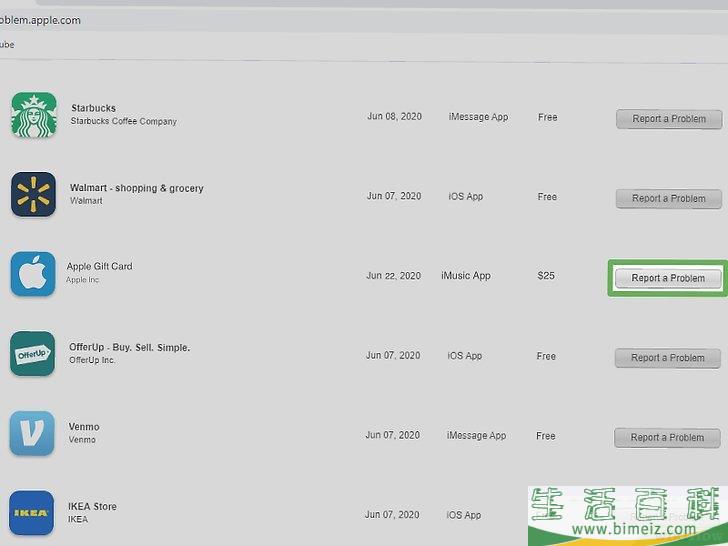Click the '$25' price
Image resolution: width=728 pixels, height=546 pixels.
click(546, 276)
